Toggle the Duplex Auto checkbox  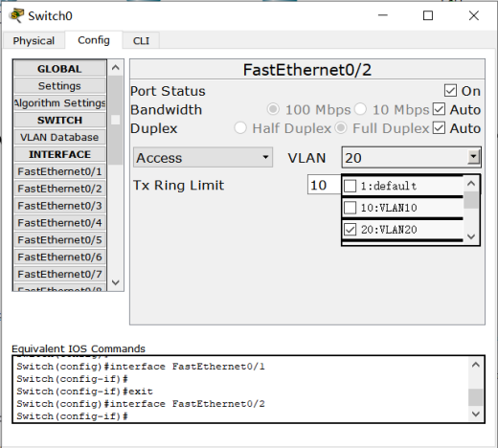pos(439,128)
